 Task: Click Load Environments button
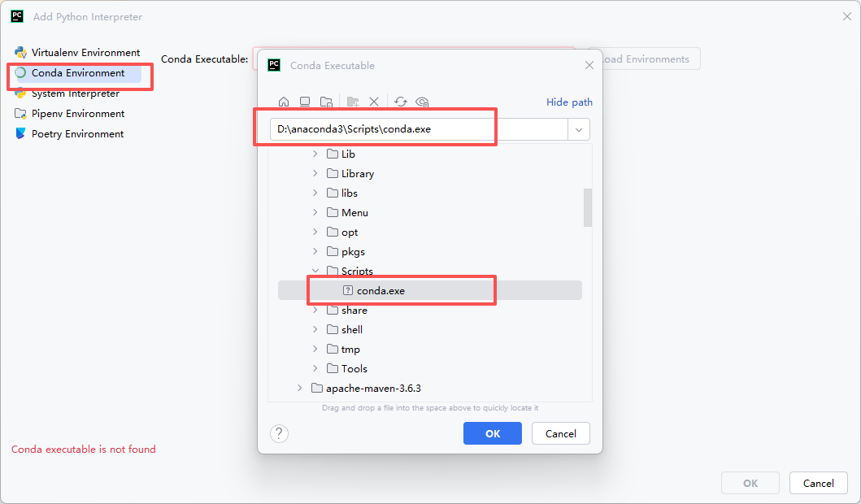pos(644,59)
